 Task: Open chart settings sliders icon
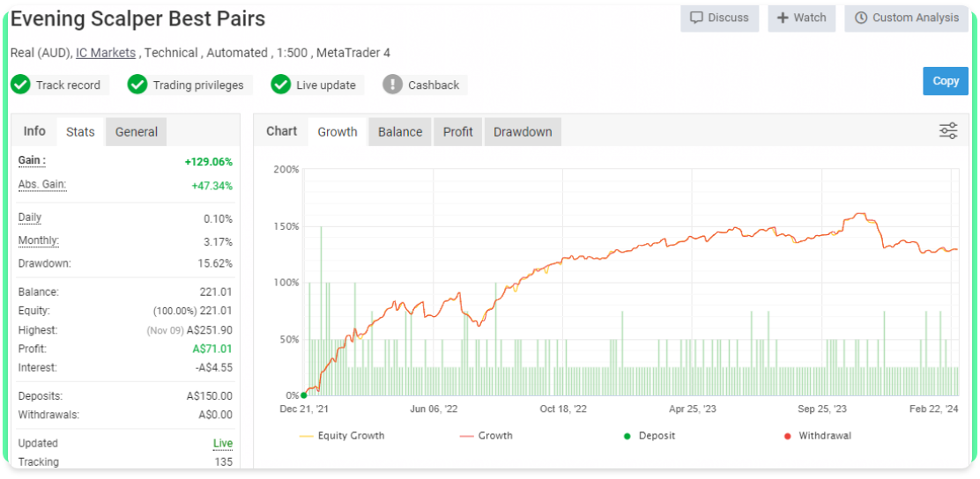click(x=948, y=131)
